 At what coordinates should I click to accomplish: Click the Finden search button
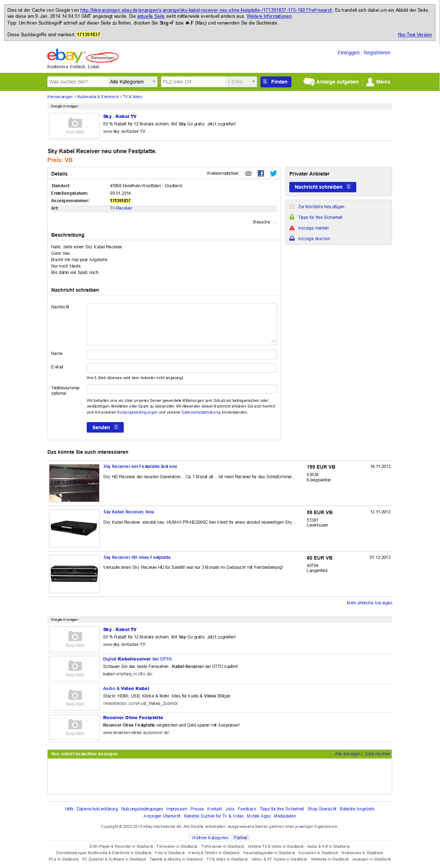(276, 82)
